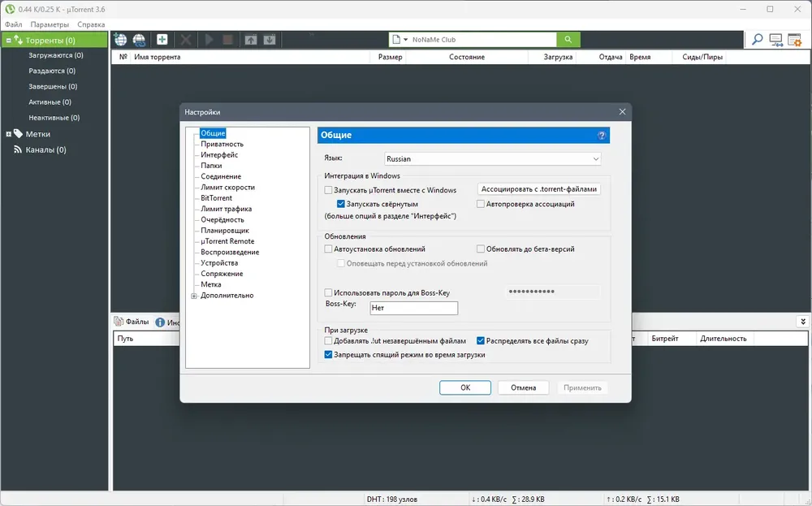Open the Файл menu
The height and width of the screenshot is (506, 812).
14,24
